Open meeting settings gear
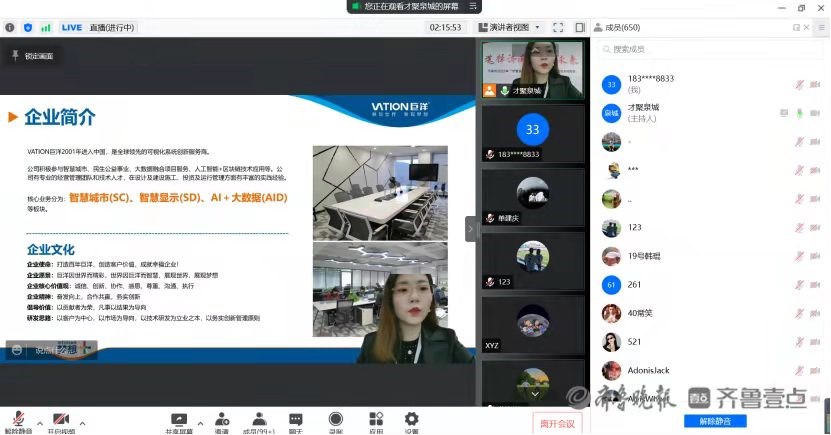Viewport: 831px width, 435px height. point(411,420)
